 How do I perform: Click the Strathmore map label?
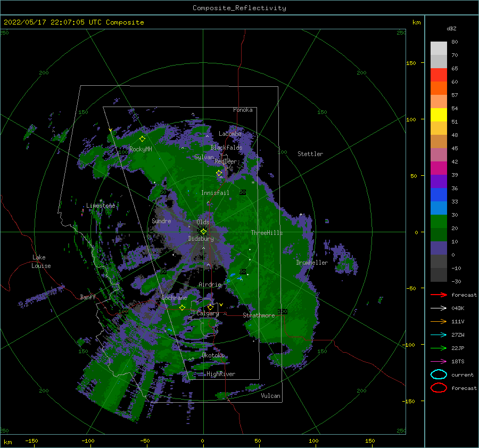pos(259,315)
